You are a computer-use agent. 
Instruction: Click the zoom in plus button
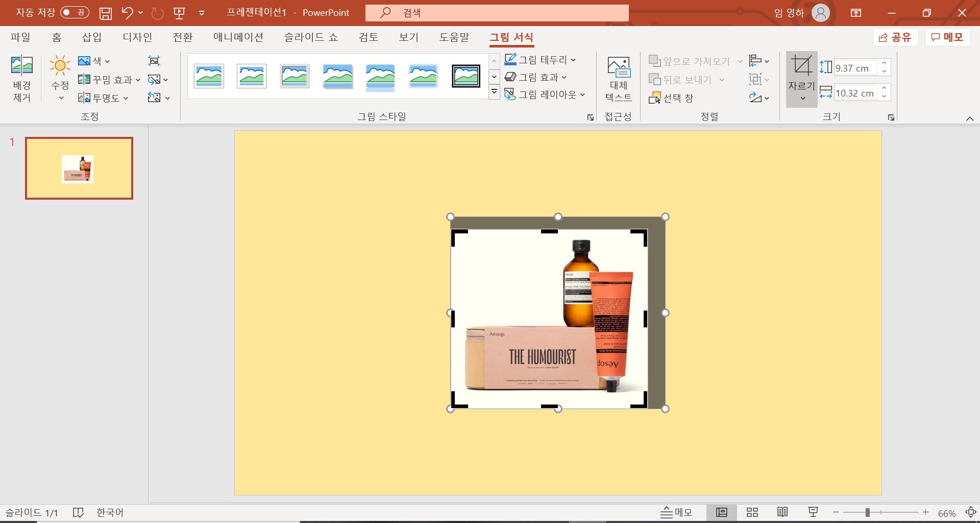click(x=925, y=512)
